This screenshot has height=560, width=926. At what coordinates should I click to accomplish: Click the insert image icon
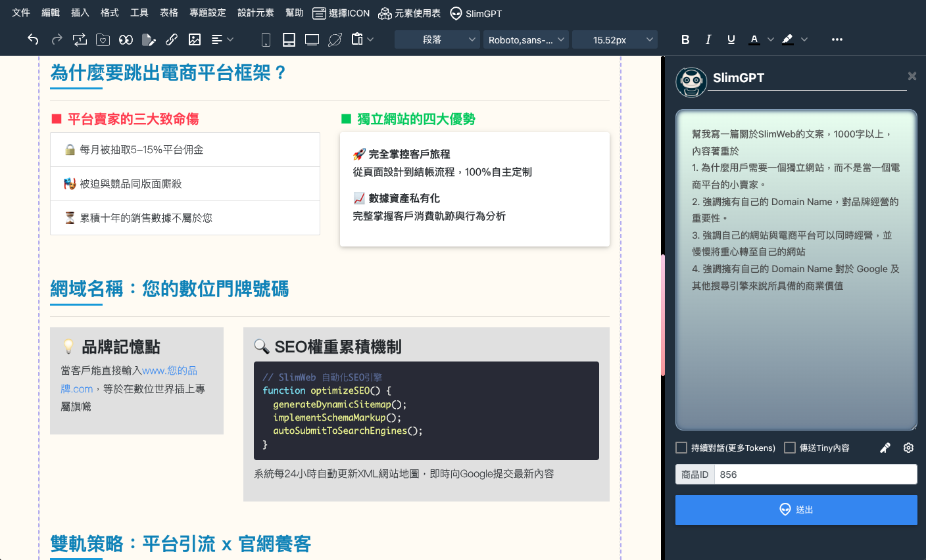pyautogui.click(x=195, y=39)
